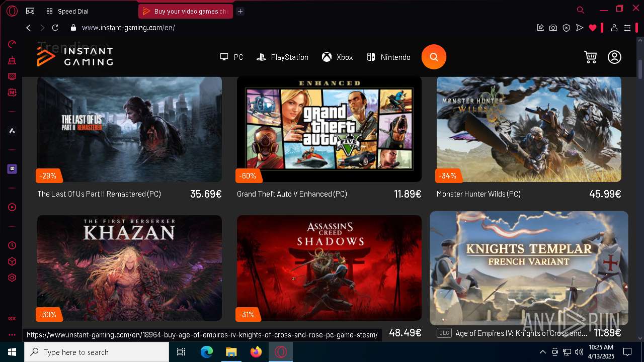Open Monster Hunter Wilds cover image

(529, 129)
